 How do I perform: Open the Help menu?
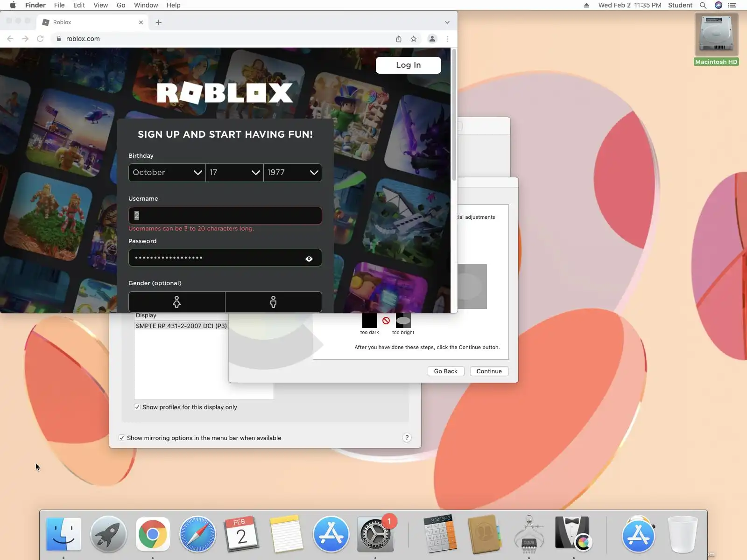[x=173, y=5]
